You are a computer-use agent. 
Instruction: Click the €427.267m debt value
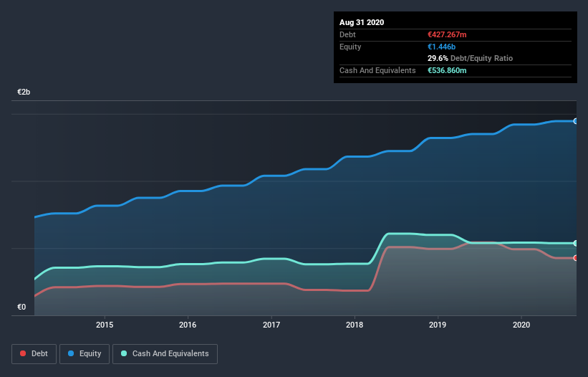[447, 34]
